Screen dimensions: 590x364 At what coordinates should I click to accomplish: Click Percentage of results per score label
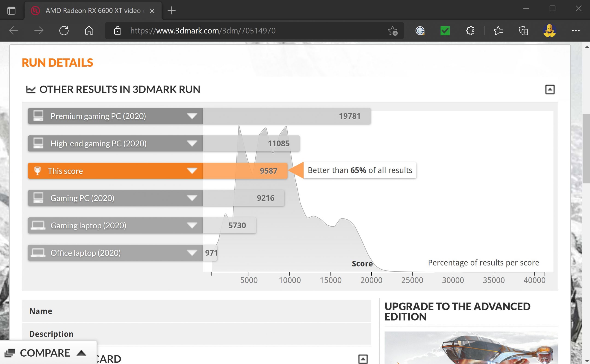(x=483, y=263)
